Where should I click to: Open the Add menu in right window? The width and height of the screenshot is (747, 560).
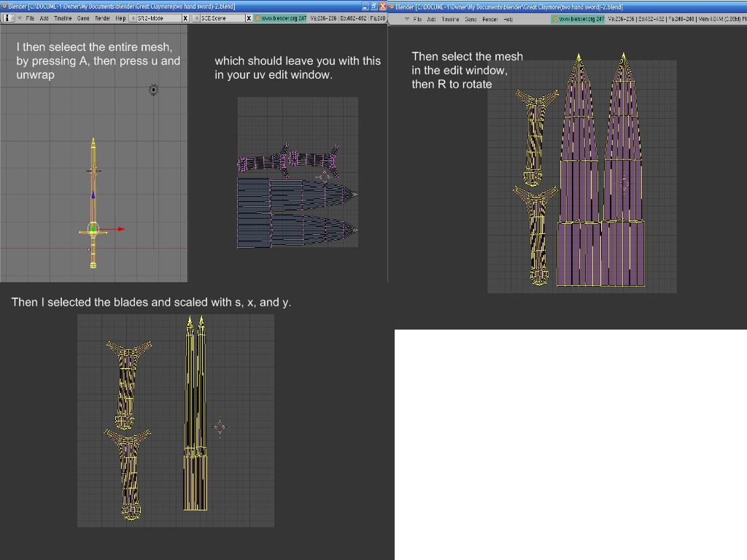pos(431,19)
